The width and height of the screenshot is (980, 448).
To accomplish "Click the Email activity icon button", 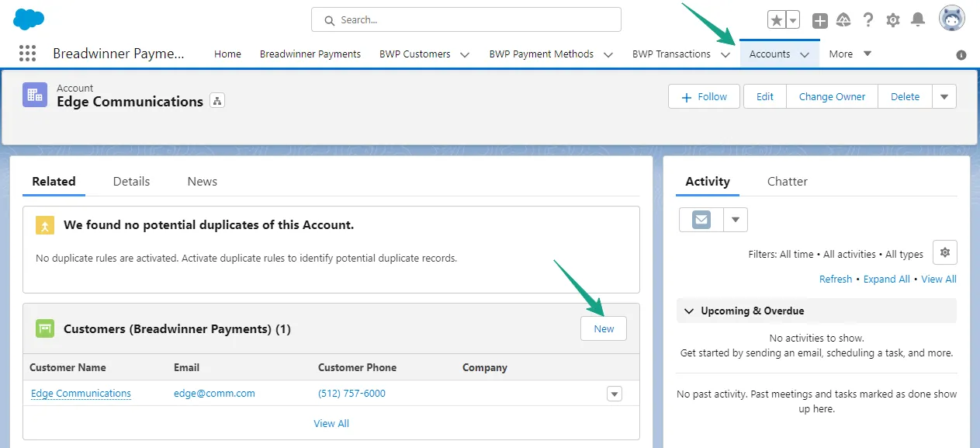I will 701,220.
